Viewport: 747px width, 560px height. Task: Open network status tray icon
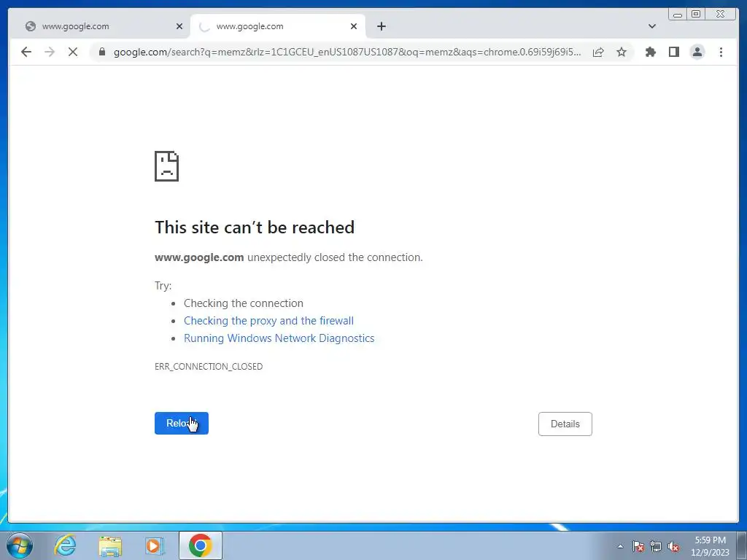coord(656,546)
